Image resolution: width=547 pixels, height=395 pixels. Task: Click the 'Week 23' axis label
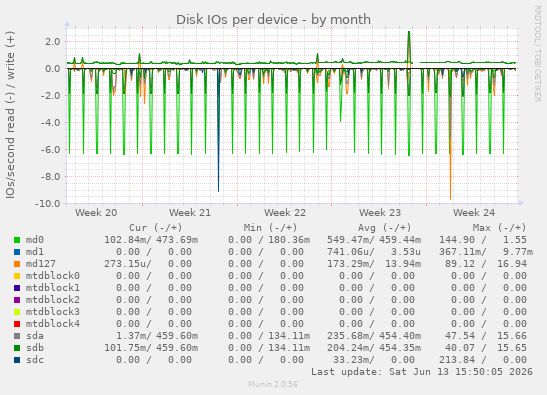pos(380,213)
